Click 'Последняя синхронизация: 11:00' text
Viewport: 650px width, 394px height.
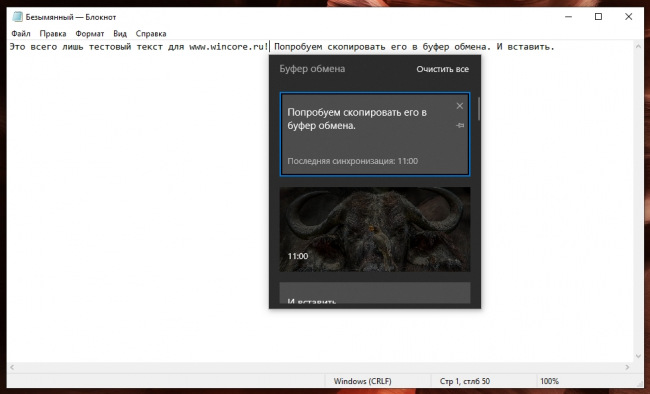click(353, 161)
